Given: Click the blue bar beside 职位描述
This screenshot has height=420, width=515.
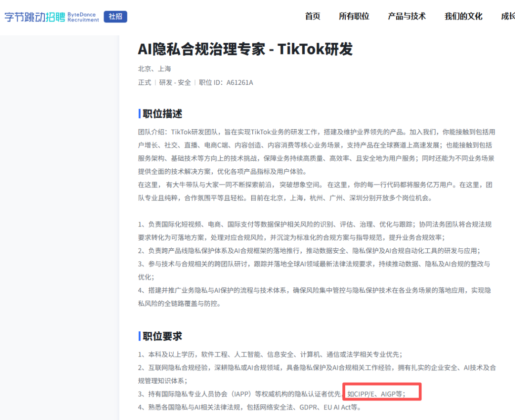Looking at the screenshot, I should (x=139, y=113).
